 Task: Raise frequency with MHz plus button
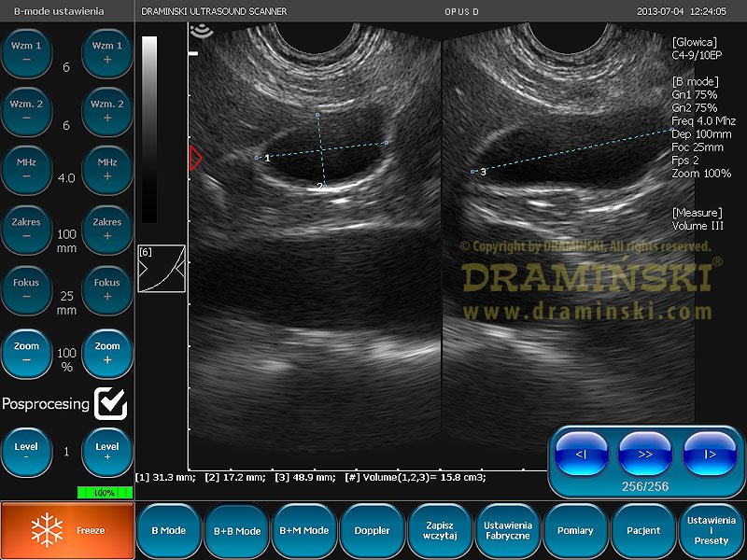tap(107, 170)
